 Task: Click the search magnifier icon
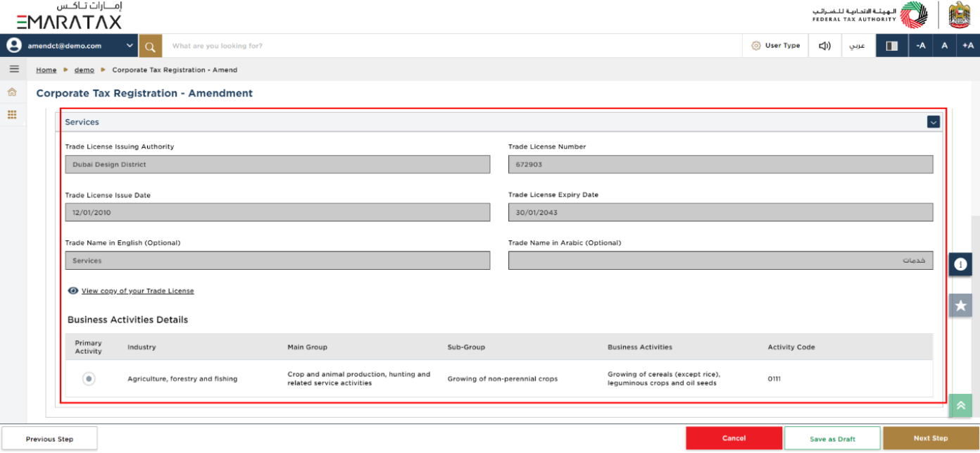(x=151, y=46)
